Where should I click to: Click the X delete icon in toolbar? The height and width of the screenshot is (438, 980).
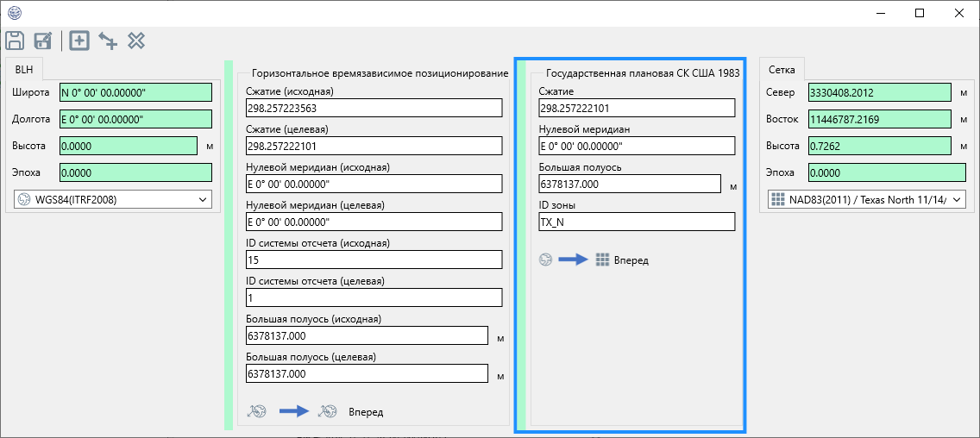tap(135, 41)
